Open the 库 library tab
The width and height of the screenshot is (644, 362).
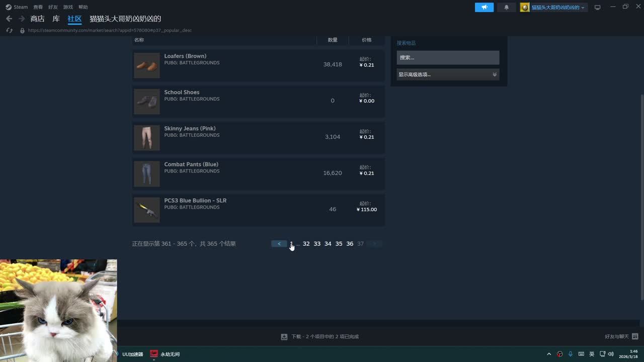[56, 19]
